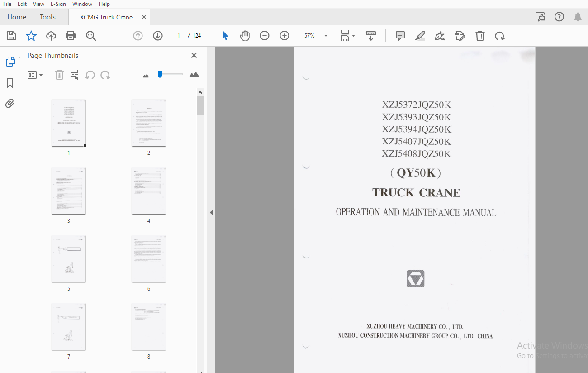The height and width of the screenshot is (373, 588).
Task: Close the Page Thumbnails panel
Action: (194, 55)
